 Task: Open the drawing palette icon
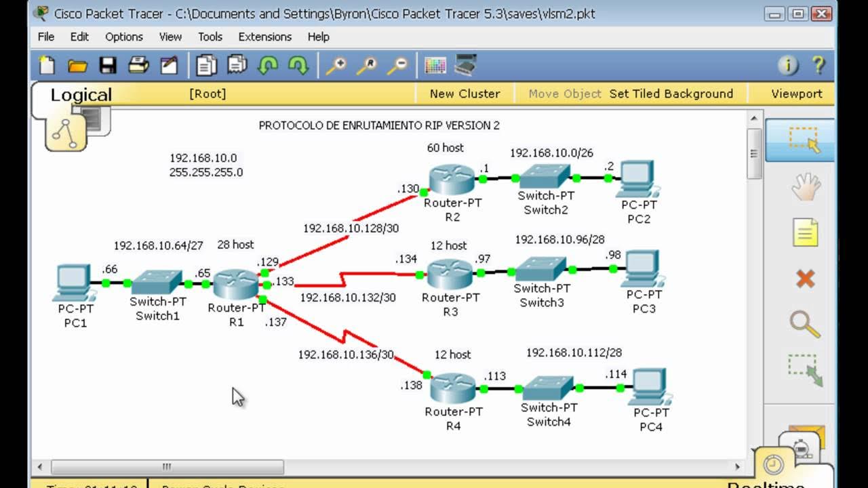click(435, 65)
